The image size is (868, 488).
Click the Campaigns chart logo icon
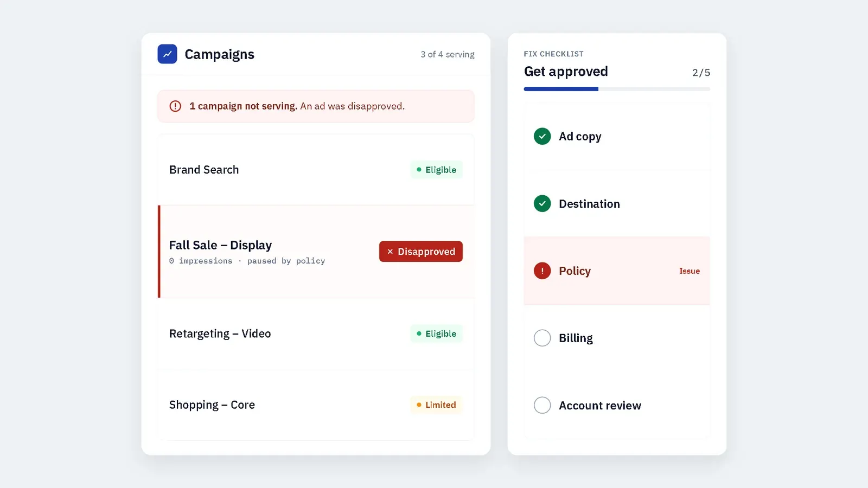click(167, 54)
